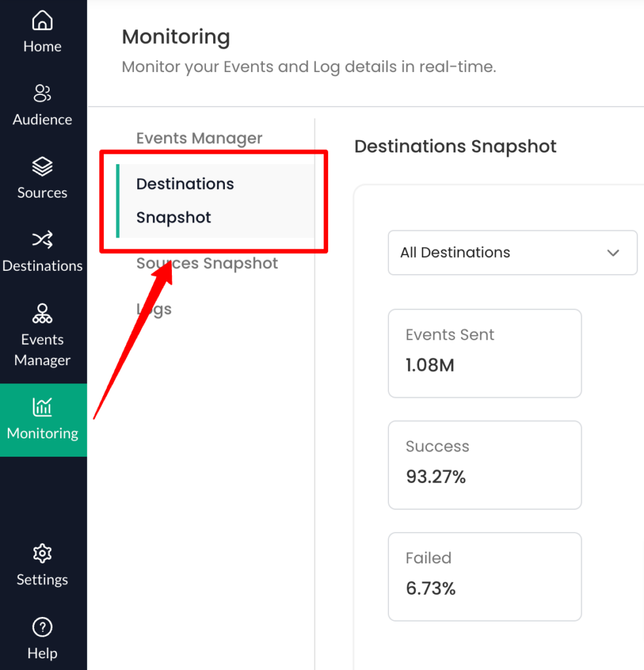Click the Monitoring chart icon
This screenshot has height=670, width=644.
pyautogui.click(x=42, y=407)
